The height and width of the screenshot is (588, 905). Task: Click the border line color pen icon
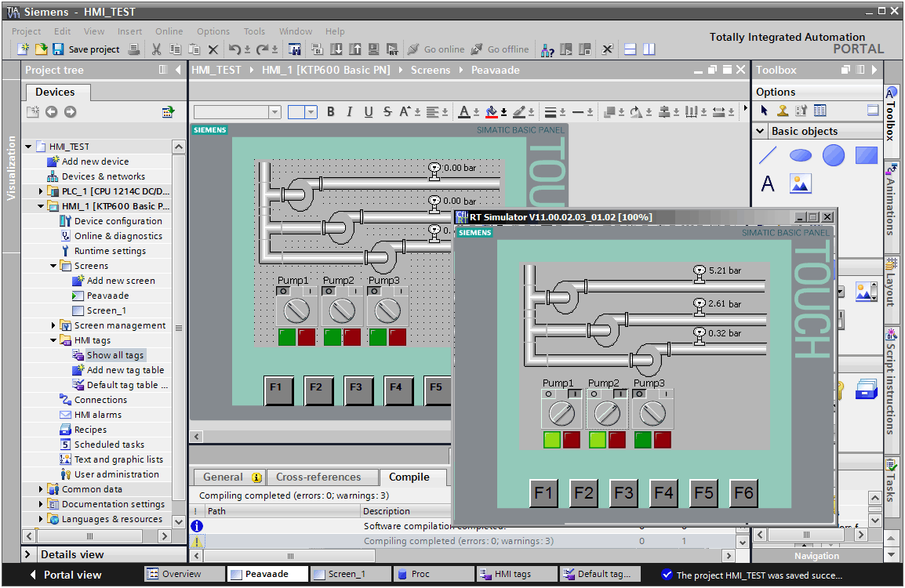pos(519,112)
